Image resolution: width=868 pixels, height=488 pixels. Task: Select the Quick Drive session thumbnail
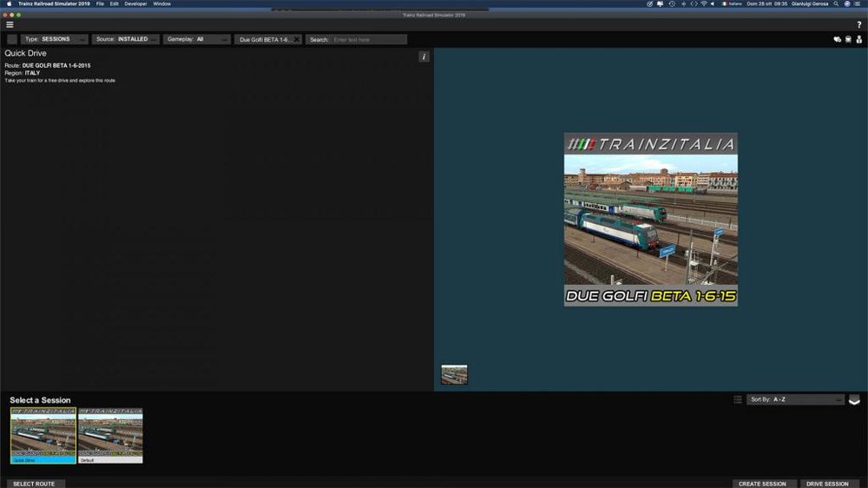coord(43,435)
